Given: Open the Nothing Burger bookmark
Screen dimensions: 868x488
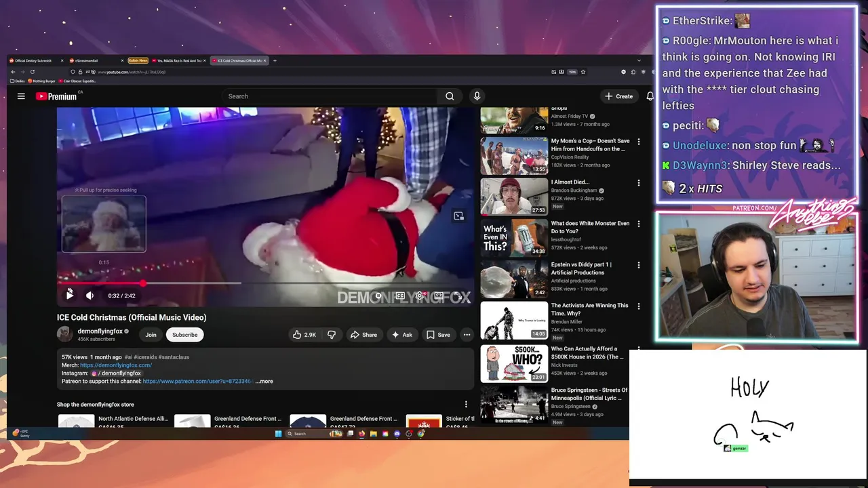Looking at the screenshot, I should pyautogui.click(x=41, y=81).
